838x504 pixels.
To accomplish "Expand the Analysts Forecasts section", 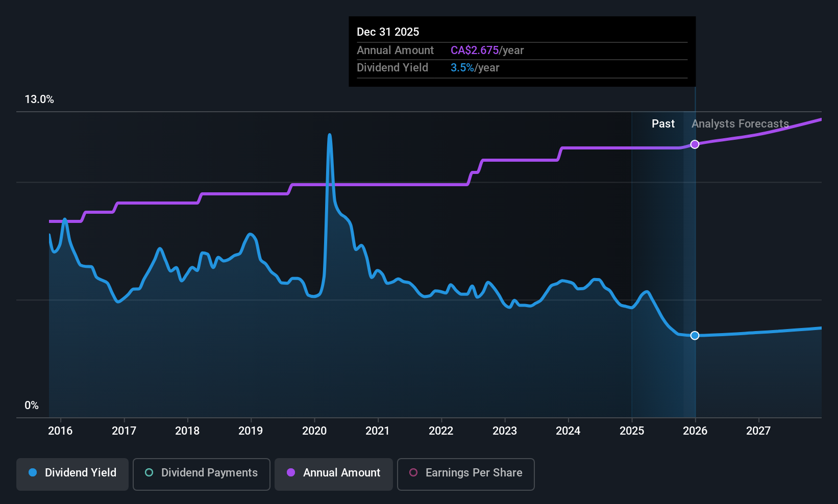I will [x=740, y=123].
